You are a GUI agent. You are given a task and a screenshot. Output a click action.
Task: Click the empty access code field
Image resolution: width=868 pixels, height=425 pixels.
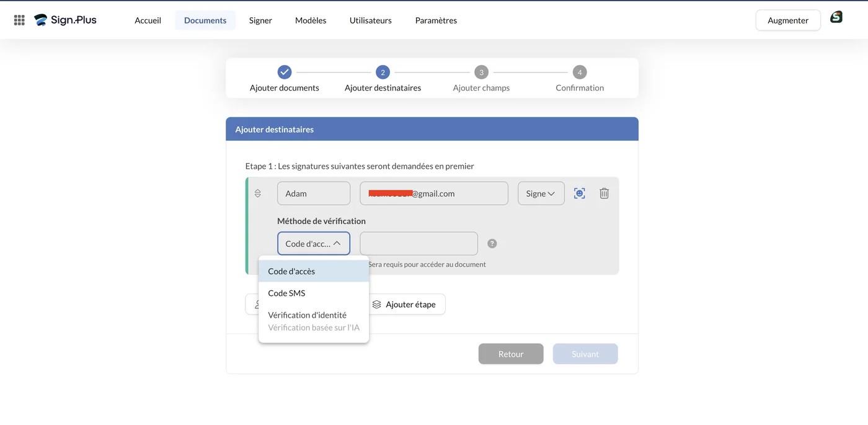(x=419, y=244)
